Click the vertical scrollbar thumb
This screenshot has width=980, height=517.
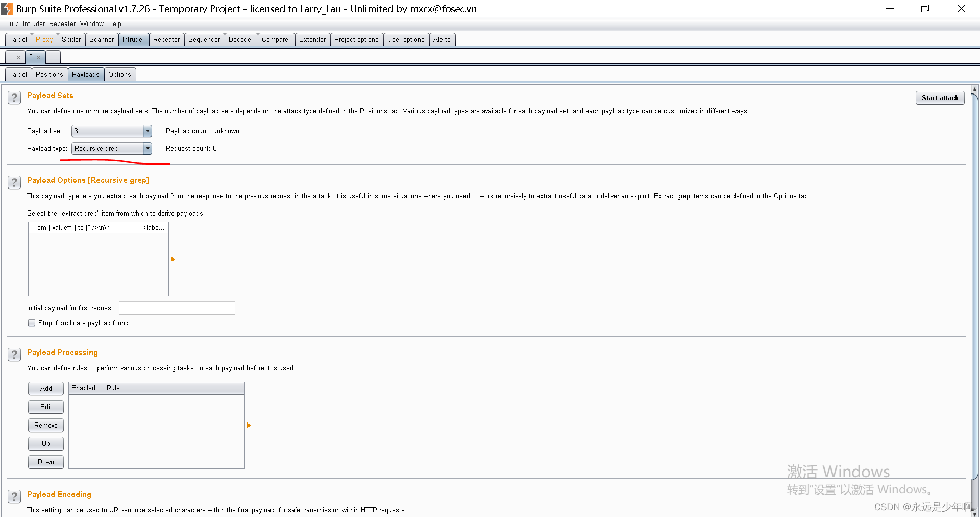974,288
